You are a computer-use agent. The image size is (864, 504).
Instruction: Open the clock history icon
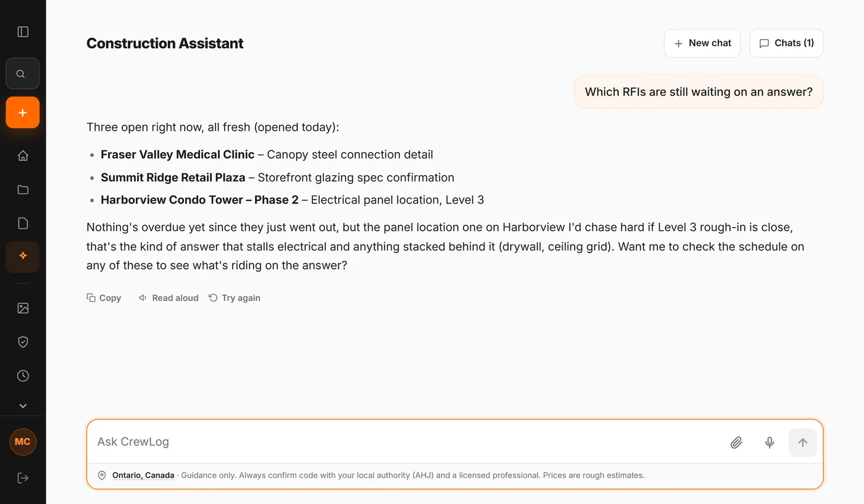[23, 376]
